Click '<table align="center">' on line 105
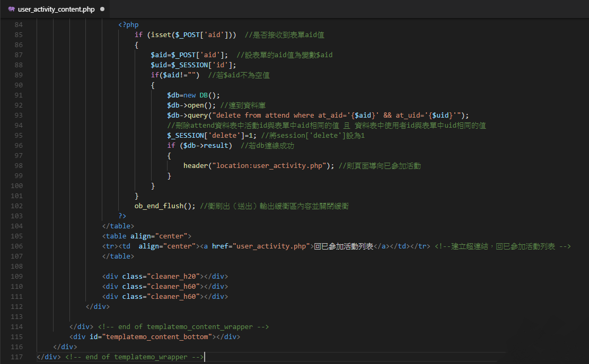Viewport: 589px width, 364px height. (146, 236)
